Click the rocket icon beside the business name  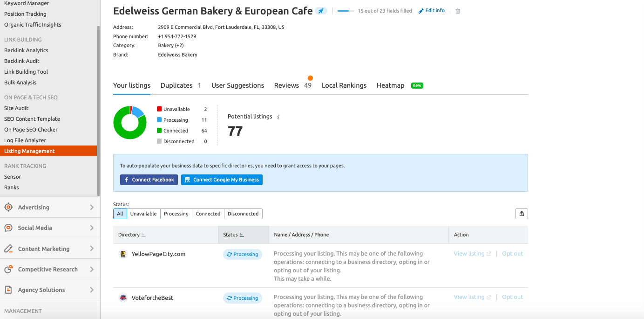pyautogui.click(x=321, y=11)
